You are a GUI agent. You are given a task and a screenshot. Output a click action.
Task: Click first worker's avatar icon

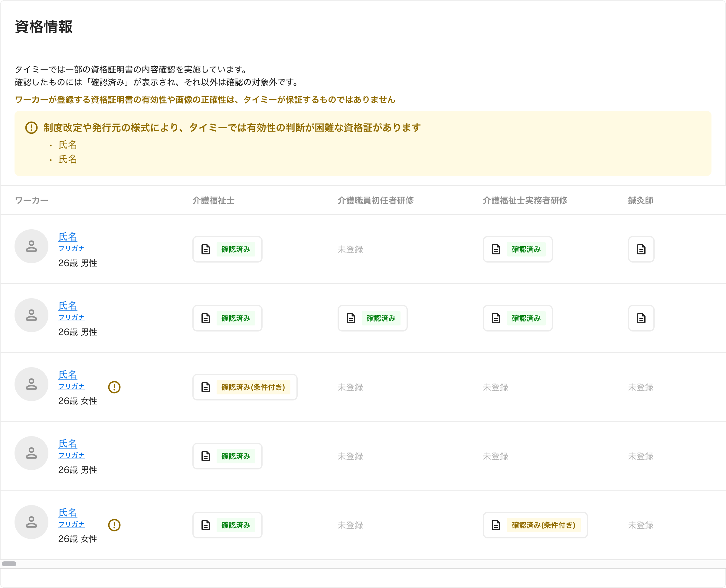tap(31, 246)
